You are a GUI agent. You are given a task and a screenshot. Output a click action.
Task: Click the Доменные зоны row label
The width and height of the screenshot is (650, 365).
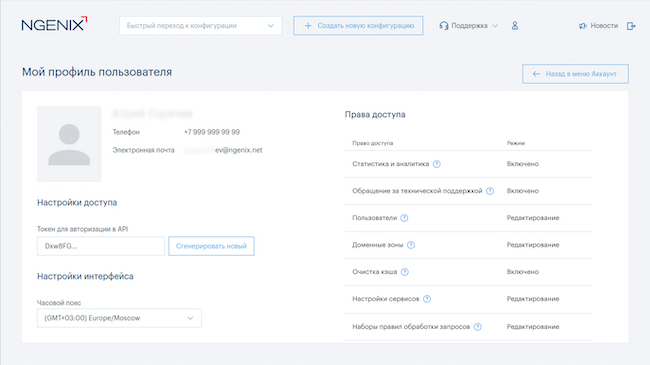(x=378, y=245)
